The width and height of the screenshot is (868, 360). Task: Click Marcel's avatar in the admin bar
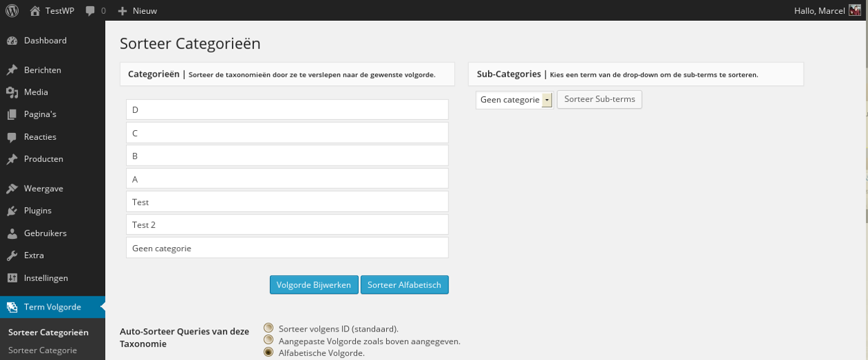(x=855, y=10)
